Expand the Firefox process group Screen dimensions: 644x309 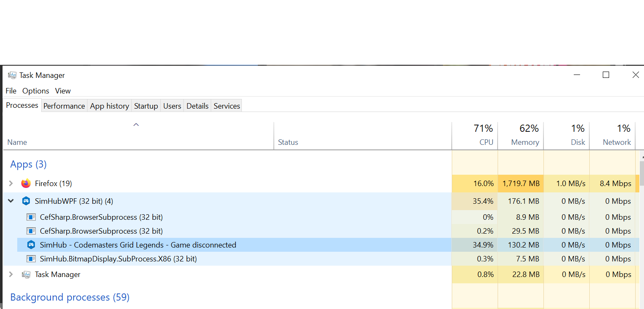11,183
